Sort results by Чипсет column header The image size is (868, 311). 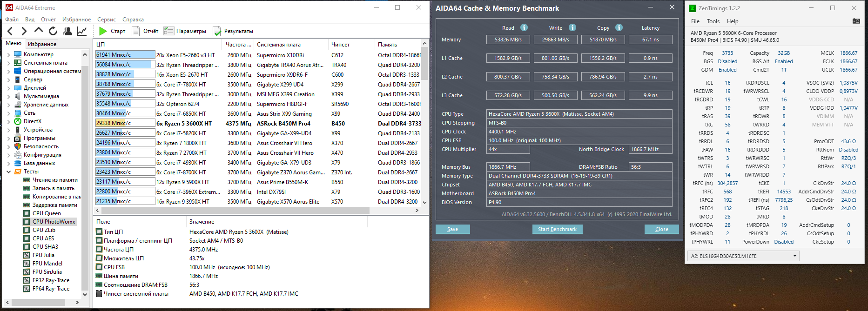pos(351,45)
